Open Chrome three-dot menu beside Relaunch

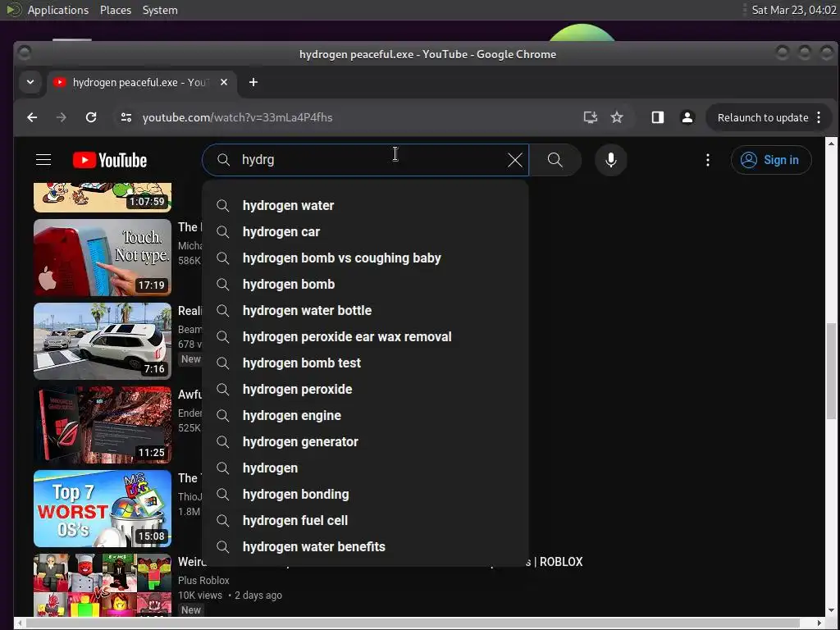pyautogui.click(x=819, y=117)
